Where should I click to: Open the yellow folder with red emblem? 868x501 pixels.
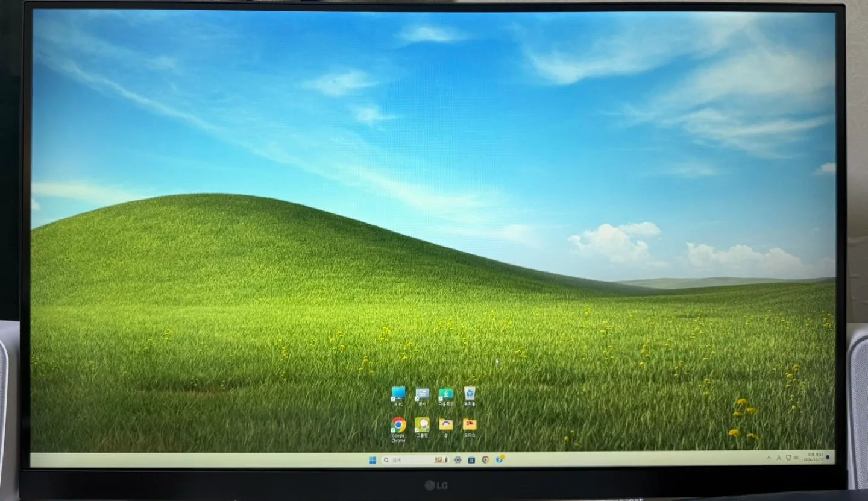[470, 427]
